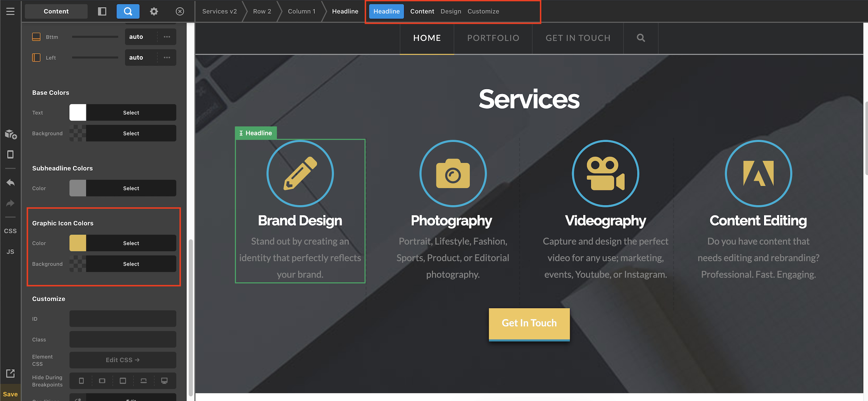Click the gray Subheadline color swatch
868x401 pixels.
click(78, 188)
